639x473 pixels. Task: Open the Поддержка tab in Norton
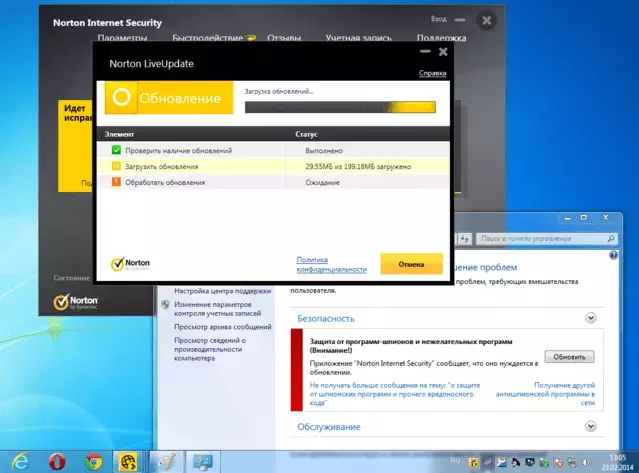coord(441,38)
